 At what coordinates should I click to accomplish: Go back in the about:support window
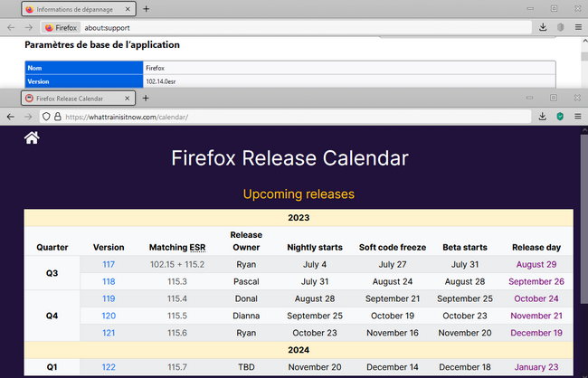coord(11,27)
